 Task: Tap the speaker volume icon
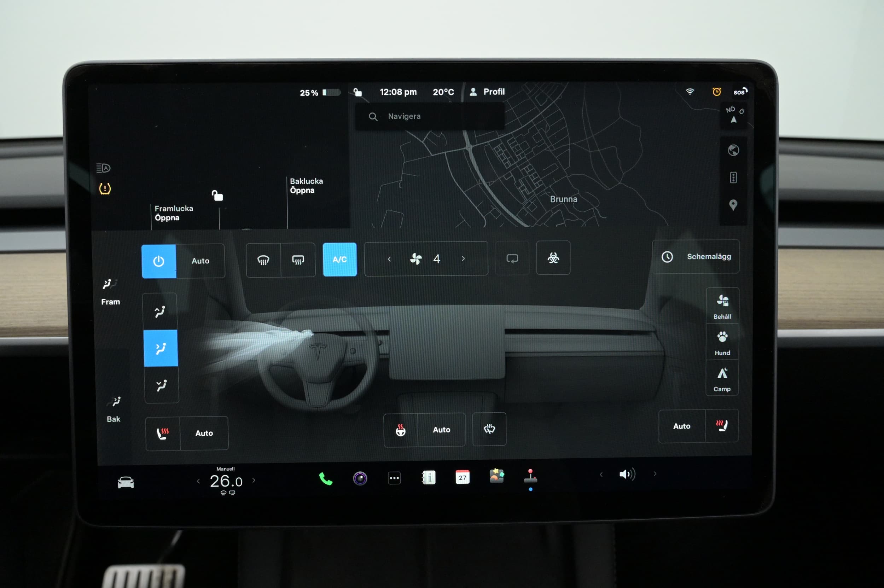(627, 475)
